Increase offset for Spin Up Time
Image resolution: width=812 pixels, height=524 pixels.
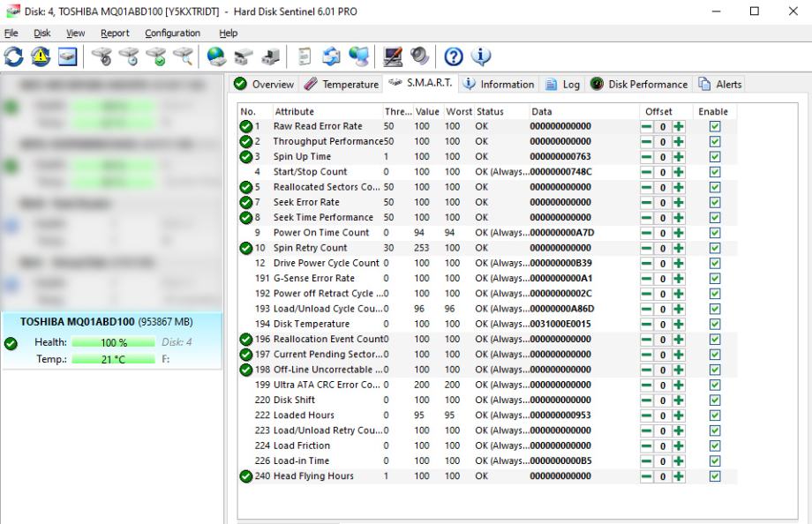pos(678,156)
